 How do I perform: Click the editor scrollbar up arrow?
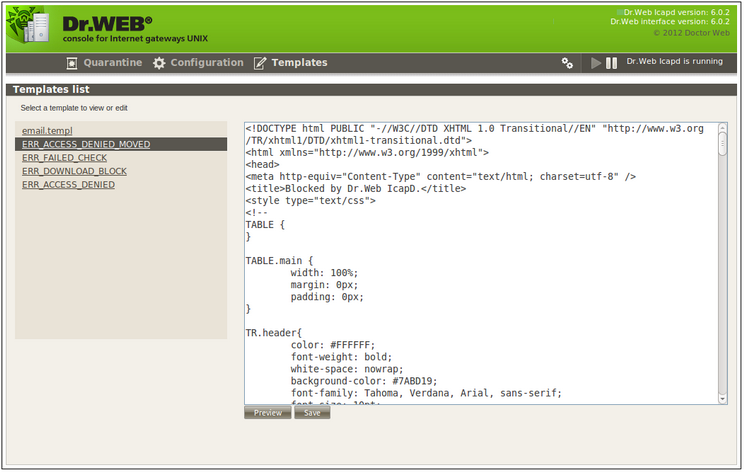(x=723, y=127)
